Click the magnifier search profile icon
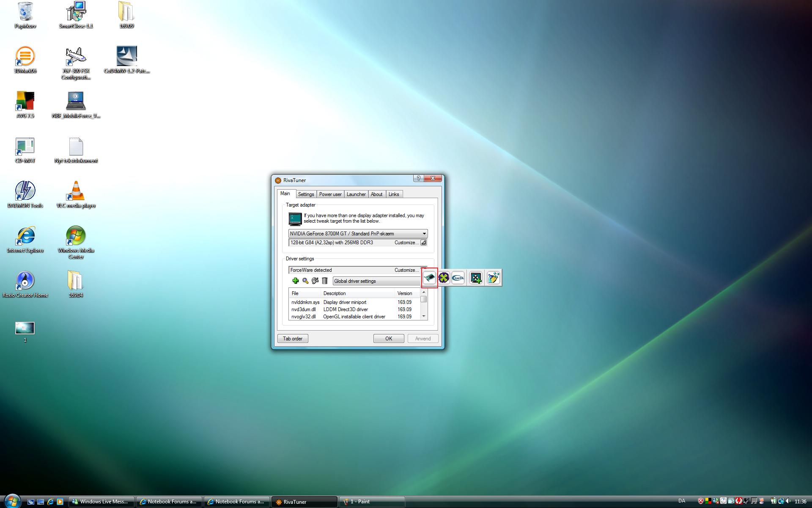 tap(305, 281)
